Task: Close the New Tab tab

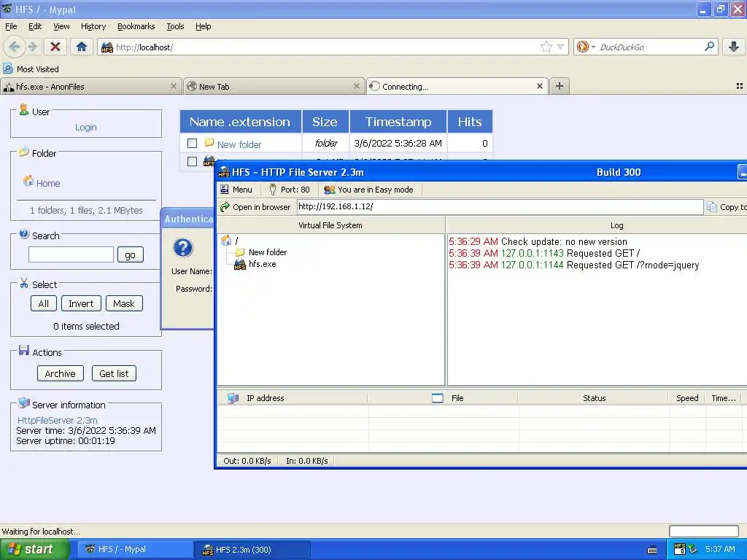Action: (x=356, y=86)
